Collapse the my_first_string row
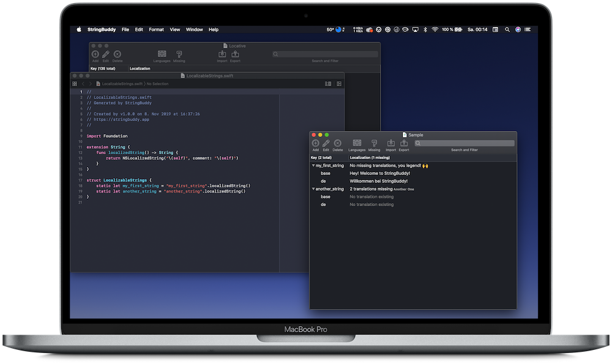612x364 pixels. coord(313,165)
